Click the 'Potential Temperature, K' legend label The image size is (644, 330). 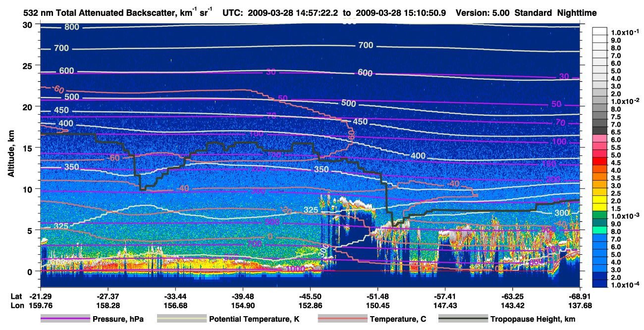pyautogui.click(x=254, y=319)
